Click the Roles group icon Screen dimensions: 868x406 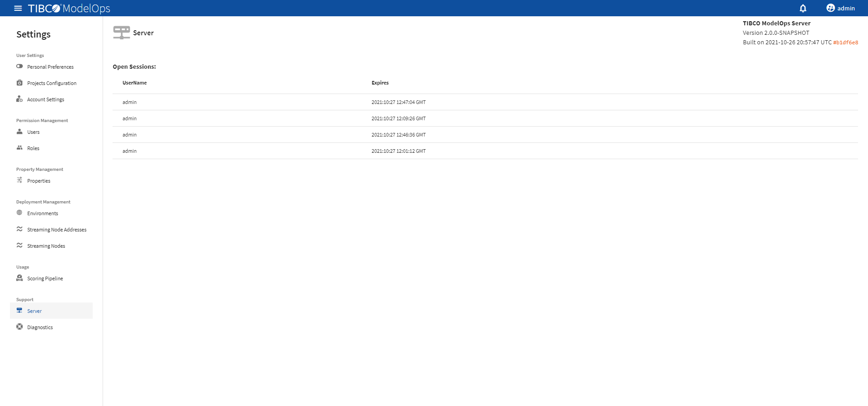[19, 148]
